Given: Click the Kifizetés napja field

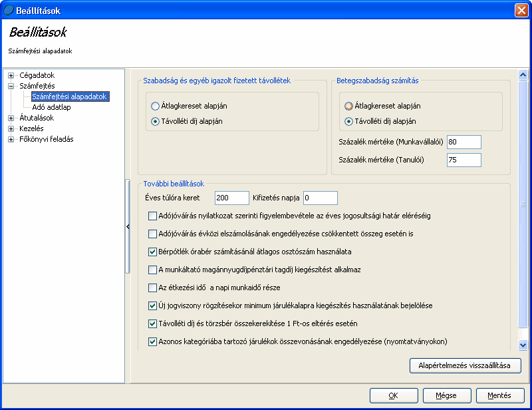Looking at the screenshot, I should point(321,198).
